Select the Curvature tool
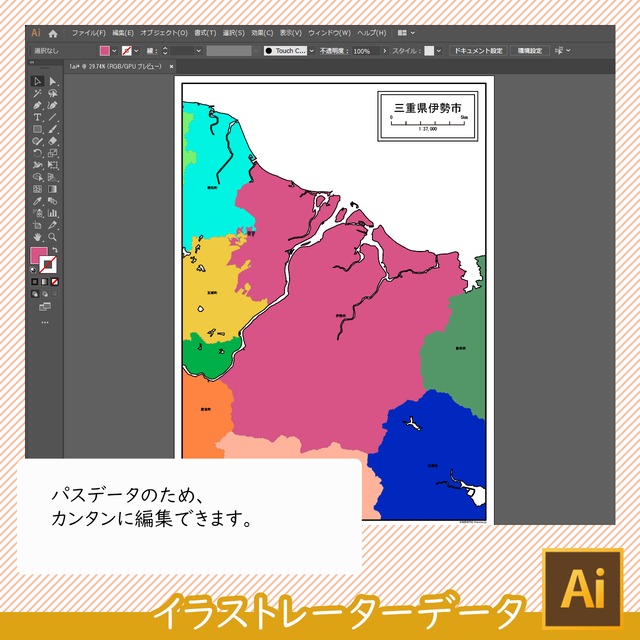 click(52, 105)
